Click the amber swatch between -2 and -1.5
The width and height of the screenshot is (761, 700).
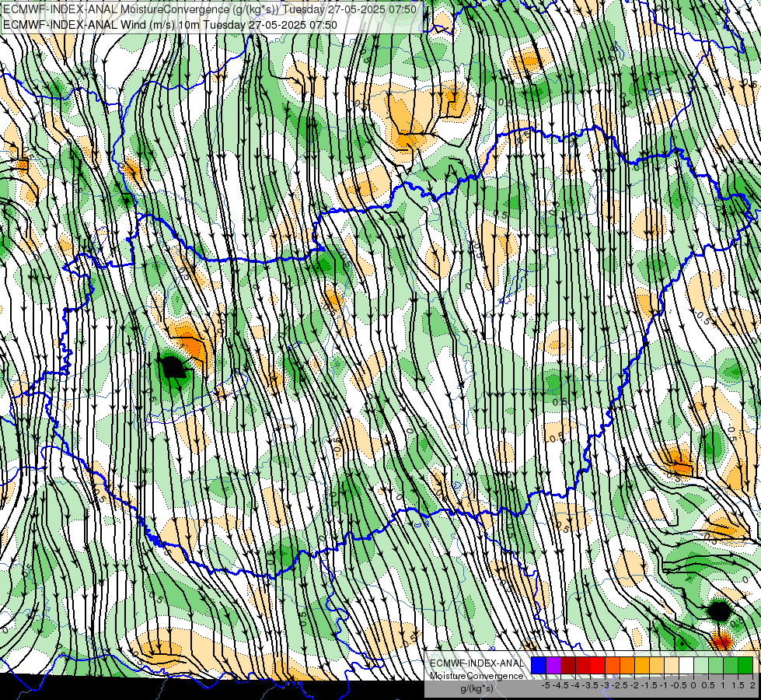pyautogui.click(x=641, y=666)
